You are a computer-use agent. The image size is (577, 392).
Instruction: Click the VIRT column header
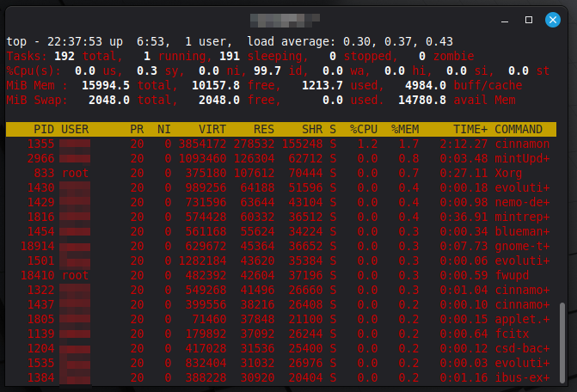pyautogui.click(x=212, y=129)
